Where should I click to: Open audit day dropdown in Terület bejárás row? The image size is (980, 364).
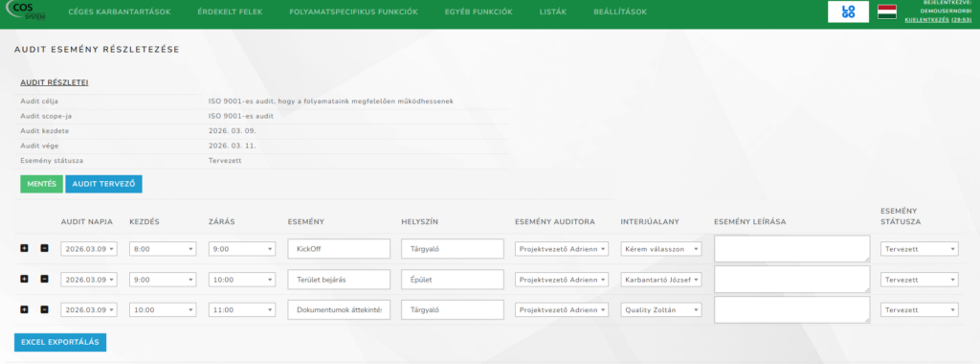coord(89,280)
